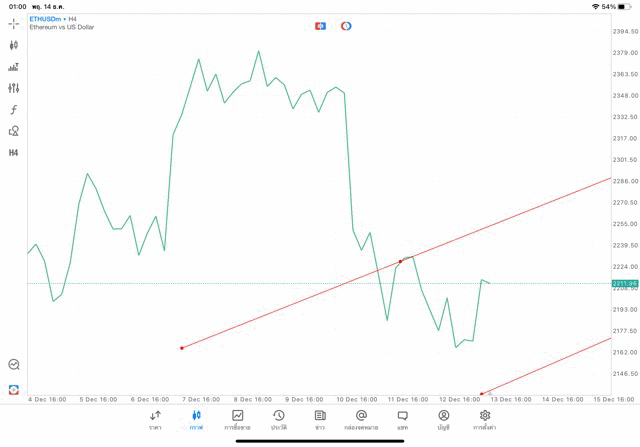This screenshot has height=447, width=640.
Task: Open the drawing objects shapes icon
Action: point(14,131)
